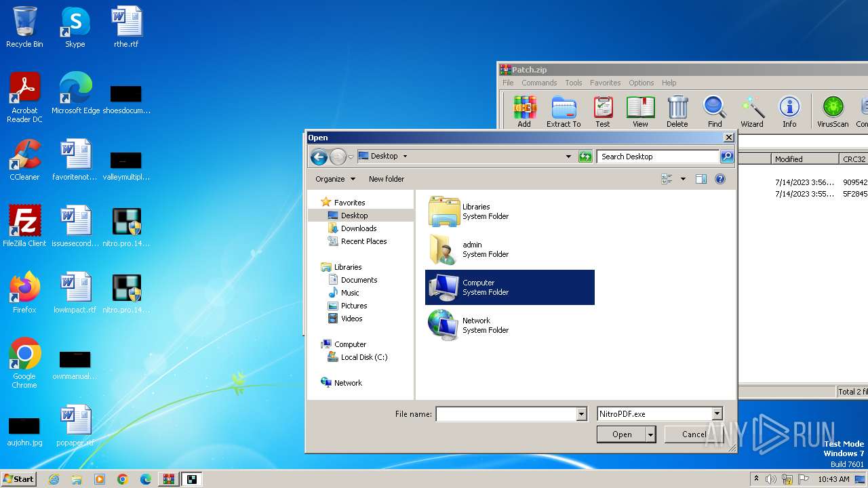The image size is (868, 488).
Task: Click the Add icon in WinRAR toolbar
Action: pyautogui.click(x=524, y=111)
